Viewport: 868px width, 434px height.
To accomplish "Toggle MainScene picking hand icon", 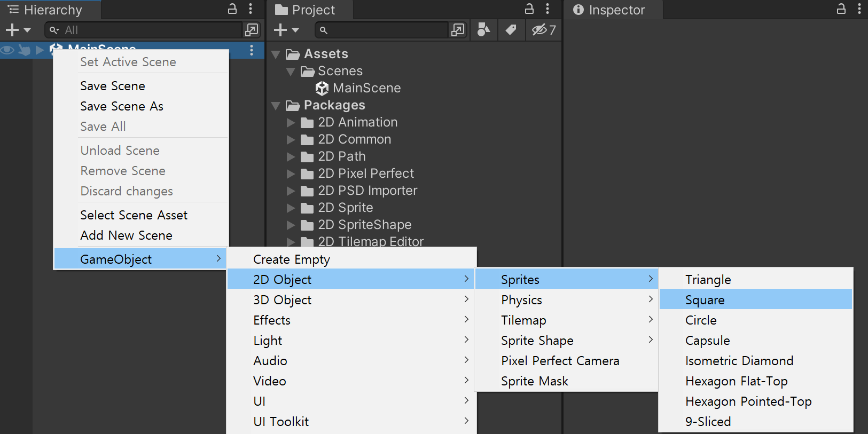I will tap(25, 50).
